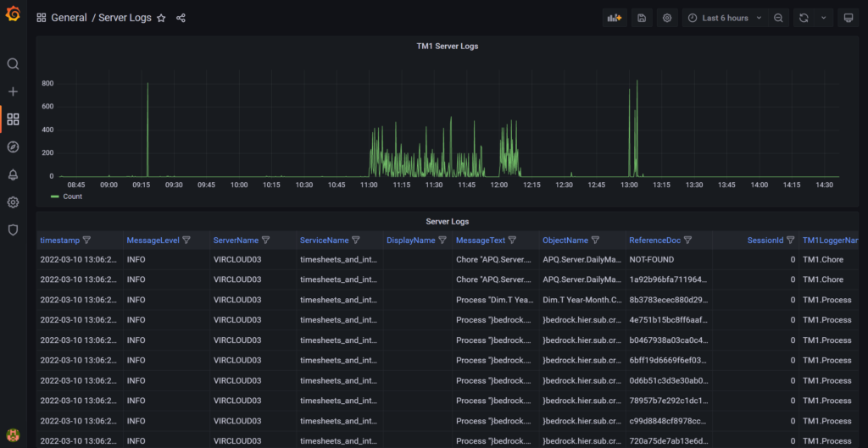
Task: Cycle the view mode monitor icon
Action: coord(848,18)
